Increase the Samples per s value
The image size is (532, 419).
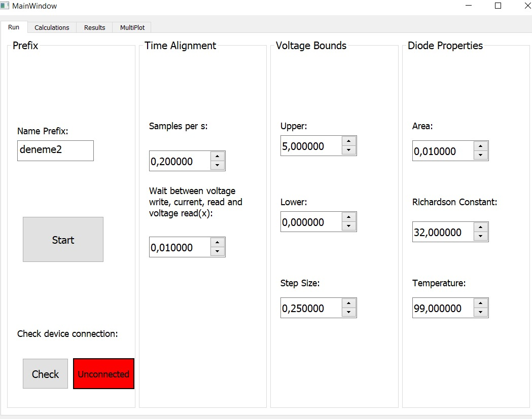pyautogui.click(x=217, y=156)
